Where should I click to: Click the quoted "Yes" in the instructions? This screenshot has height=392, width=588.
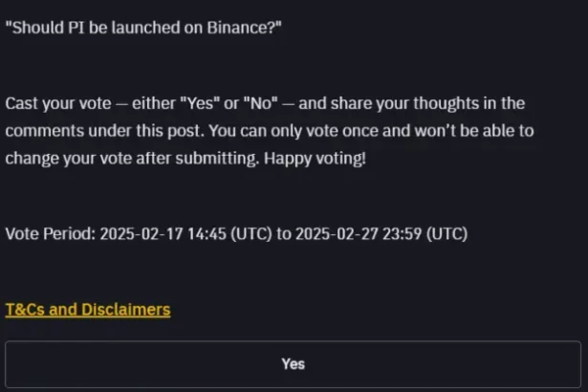(200, 103)
